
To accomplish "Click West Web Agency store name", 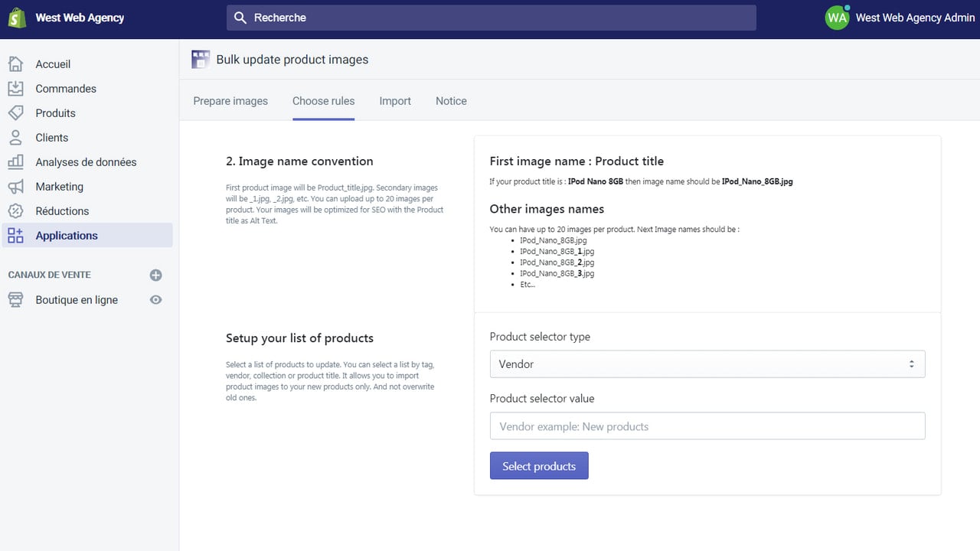I will [x=80, y=18].
